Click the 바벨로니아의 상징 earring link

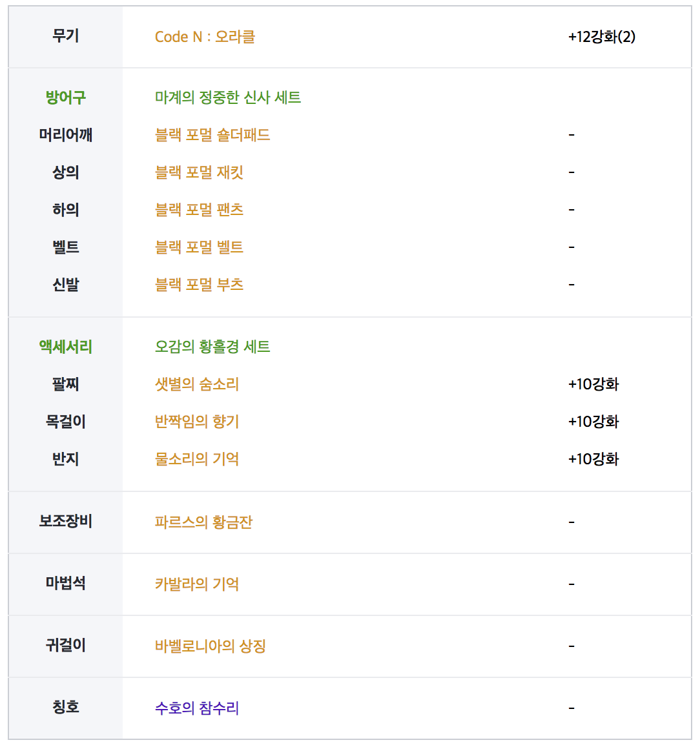[x=211, y=646]
